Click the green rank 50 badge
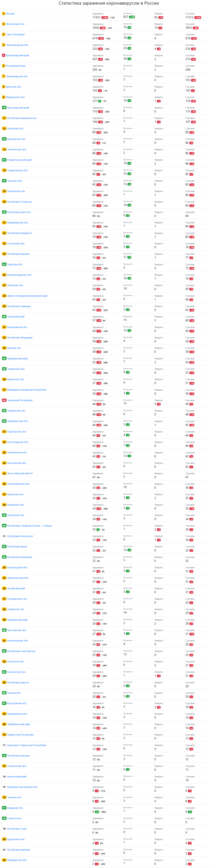The width and height of the screenshot is (209, 868). [x=4, y=526]
